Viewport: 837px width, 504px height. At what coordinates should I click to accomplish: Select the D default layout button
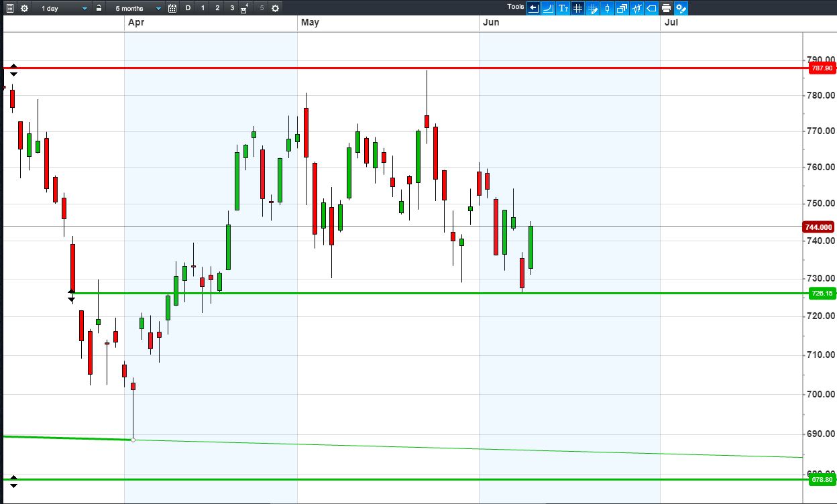point(188,8)
